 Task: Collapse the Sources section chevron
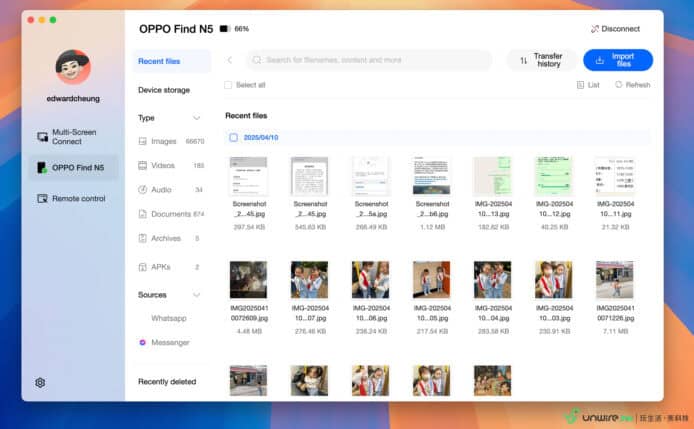point(197,295)
